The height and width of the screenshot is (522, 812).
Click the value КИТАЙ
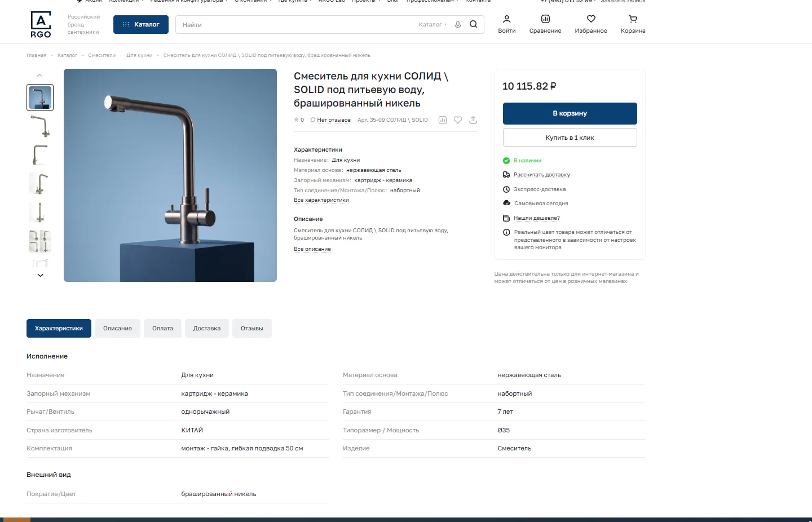(x=192, y=430)
